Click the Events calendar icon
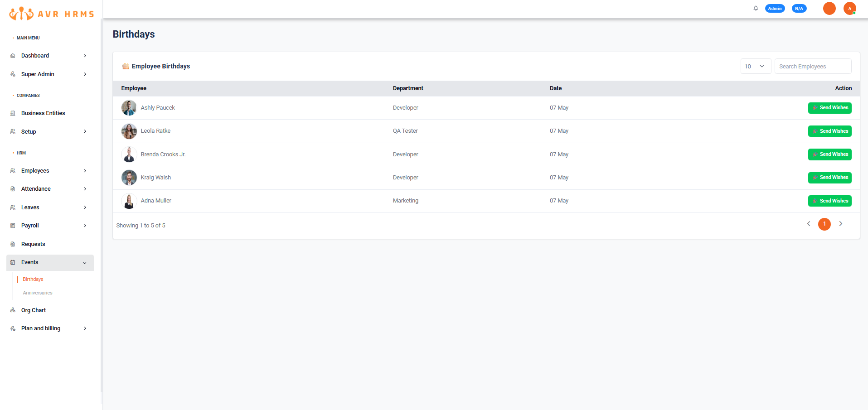 tap(13, 262)
